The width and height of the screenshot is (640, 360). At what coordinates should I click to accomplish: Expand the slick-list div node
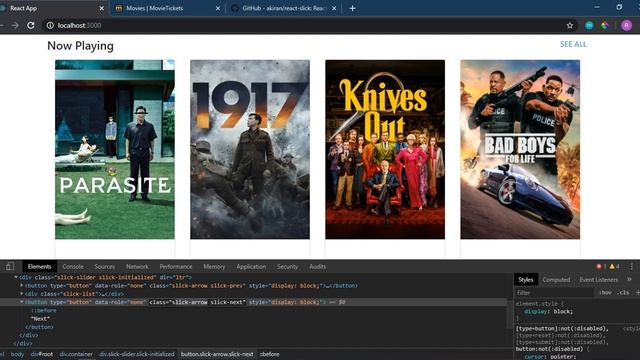tap(22, 294)
